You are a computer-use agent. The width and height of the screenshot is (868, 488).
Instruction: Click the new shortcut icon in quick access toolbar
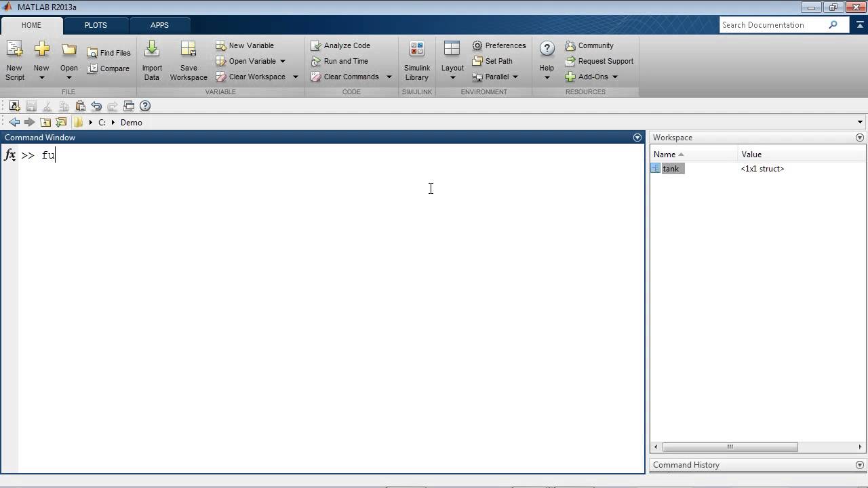tap(14, 106)
